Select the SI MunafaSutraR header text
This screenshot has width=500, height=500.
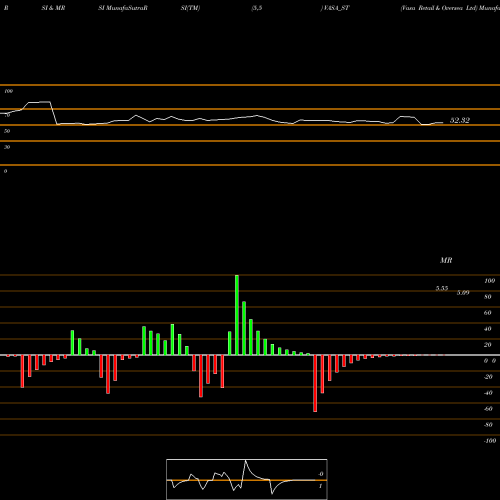click(x=123, y=8)
